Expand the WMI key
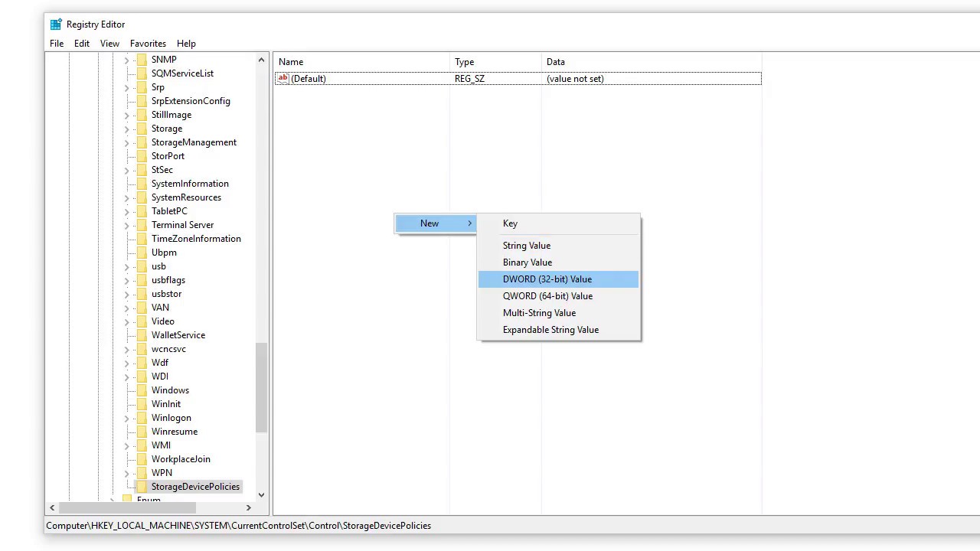Viewport: 980px width, 551px height. pyautogui.click(x=126, y=445)
